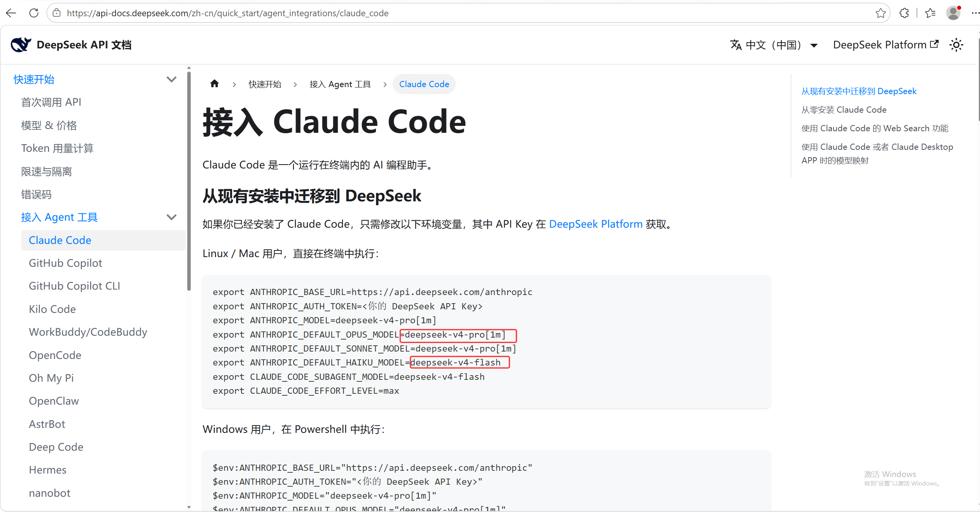View site information lock icon

click(56, 13)
